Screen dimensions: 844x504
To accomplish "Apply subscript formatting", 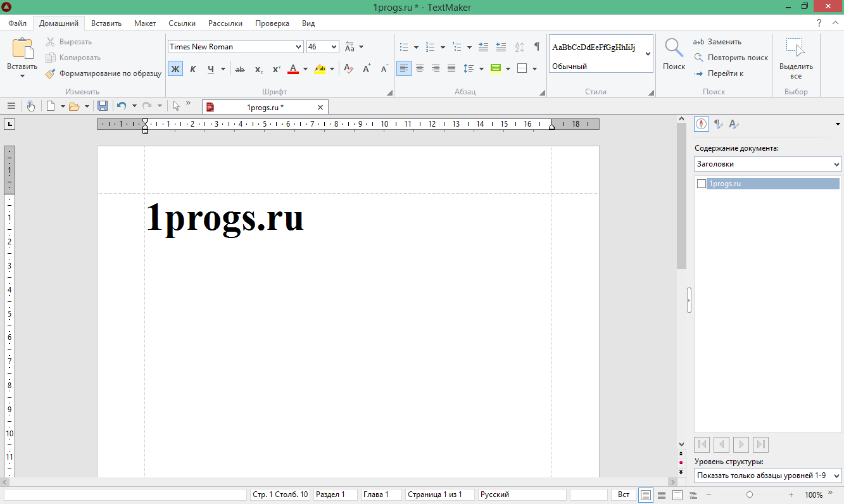I will (x=259, y=68).
